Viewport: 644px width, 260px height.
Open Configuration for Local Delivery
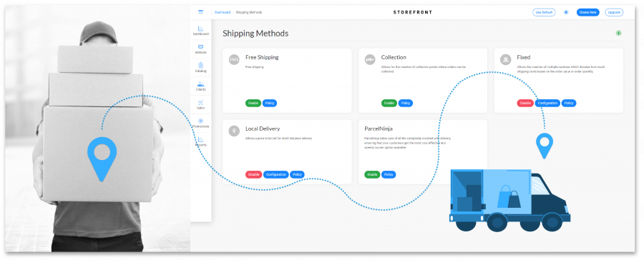(276, 175)
